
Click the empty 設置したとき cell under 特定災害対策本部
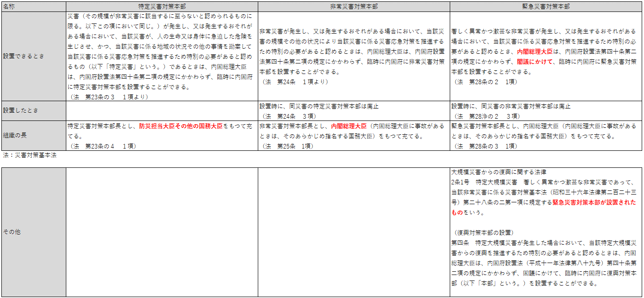162,111
